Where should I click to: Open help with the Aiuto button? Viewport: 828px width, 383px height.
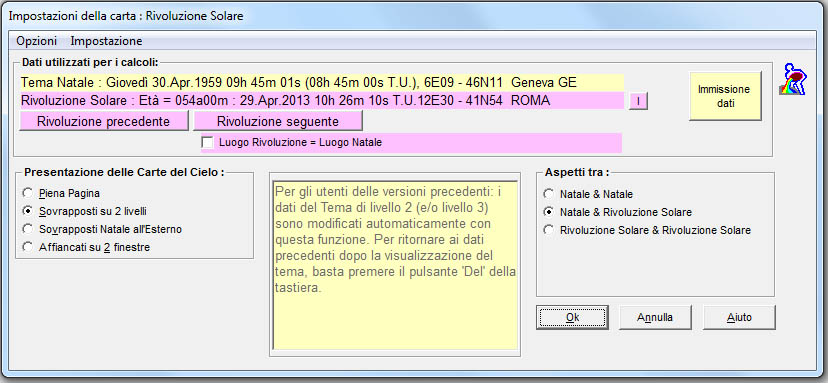(739, 317)
